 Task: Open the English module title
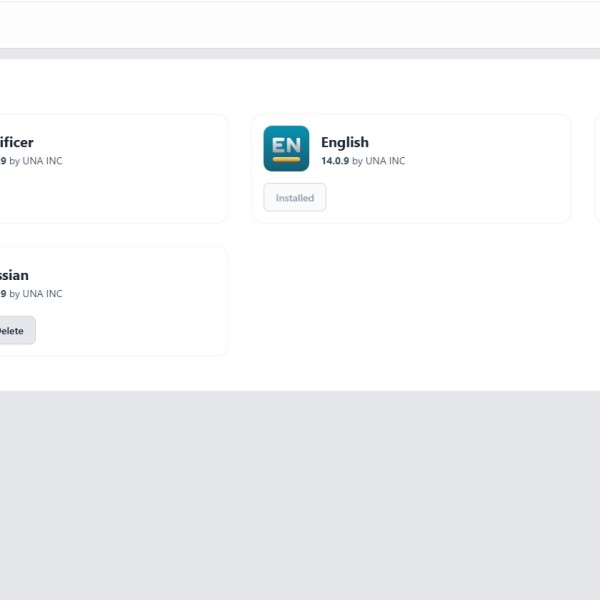[x=345, y=142]
